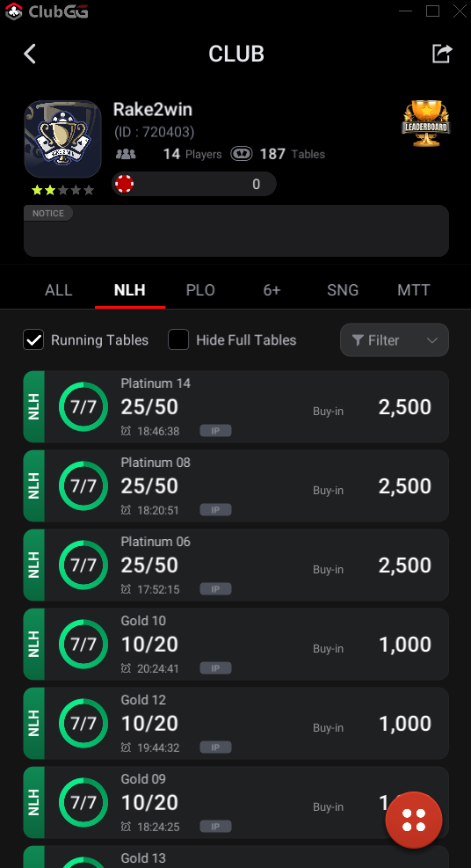Open the red floating menu button
471x868 pixels.
414,821
